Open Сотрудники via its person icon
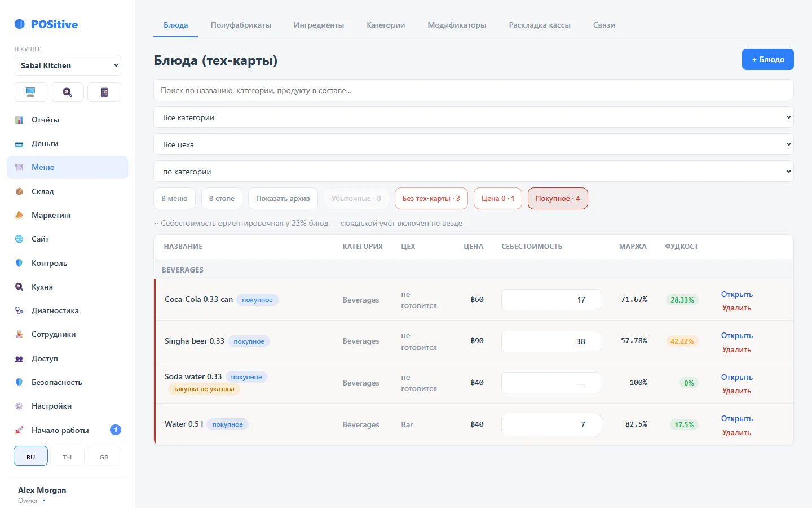Screen dimensions: 812x508 (19, 334)
